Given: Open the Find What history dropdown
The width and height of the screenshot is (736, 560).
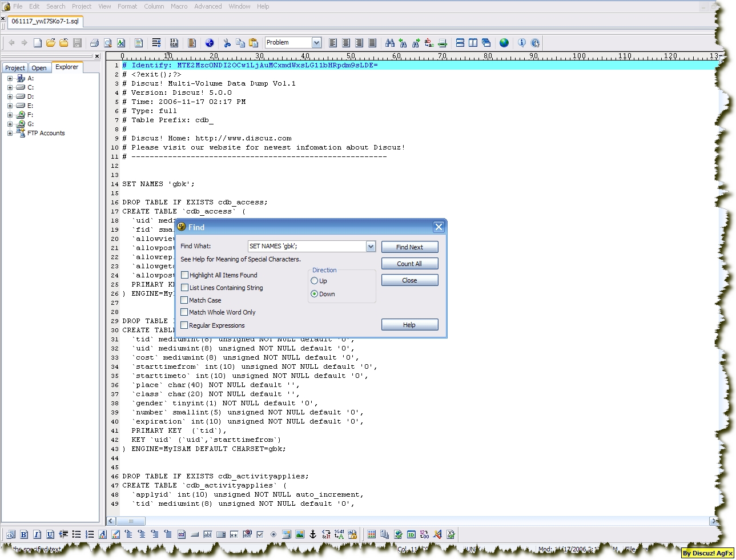Looking at the screenshot, I should (371, 247).
